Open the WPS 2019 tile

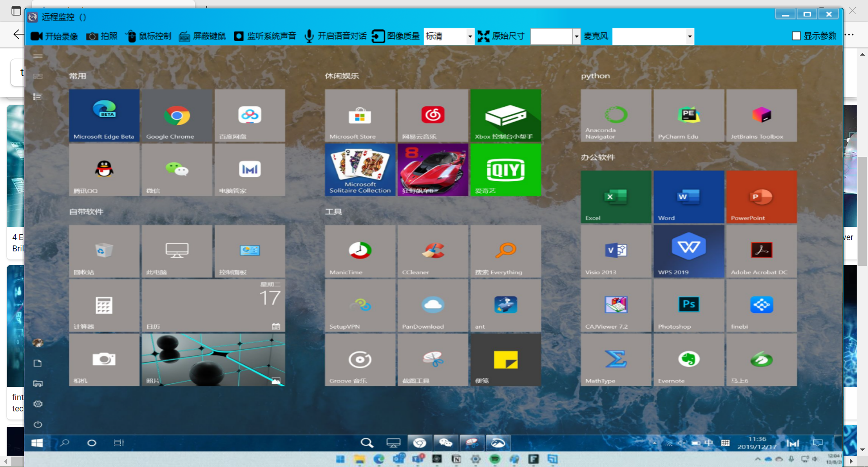tap(689, 251)
